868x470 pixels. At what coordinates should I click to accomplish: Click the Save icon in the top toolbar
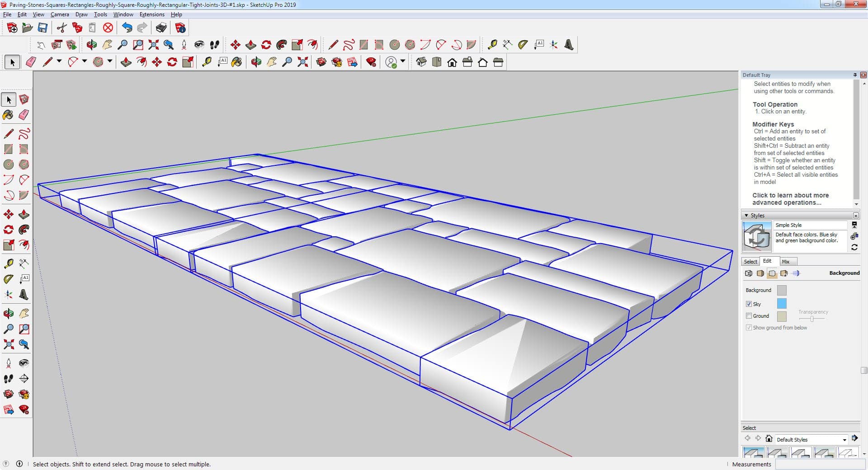[42, 28]
